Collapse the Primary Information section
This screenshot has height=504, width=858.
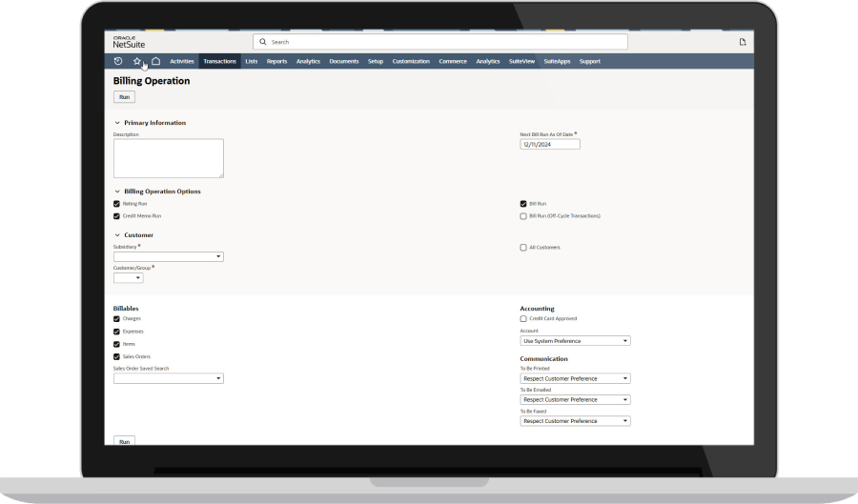coord(117,123)
